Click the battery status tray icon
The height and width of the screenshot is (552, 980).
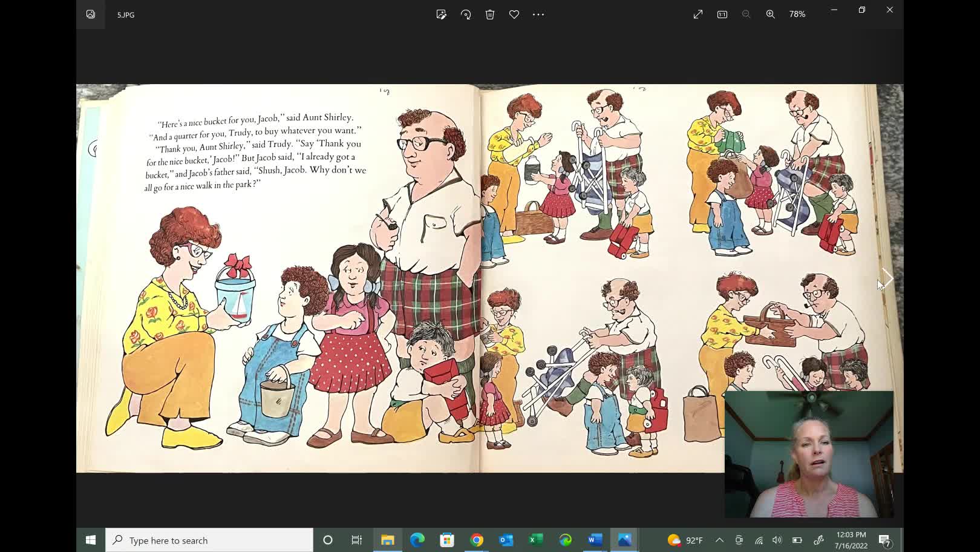pos(797,540)
